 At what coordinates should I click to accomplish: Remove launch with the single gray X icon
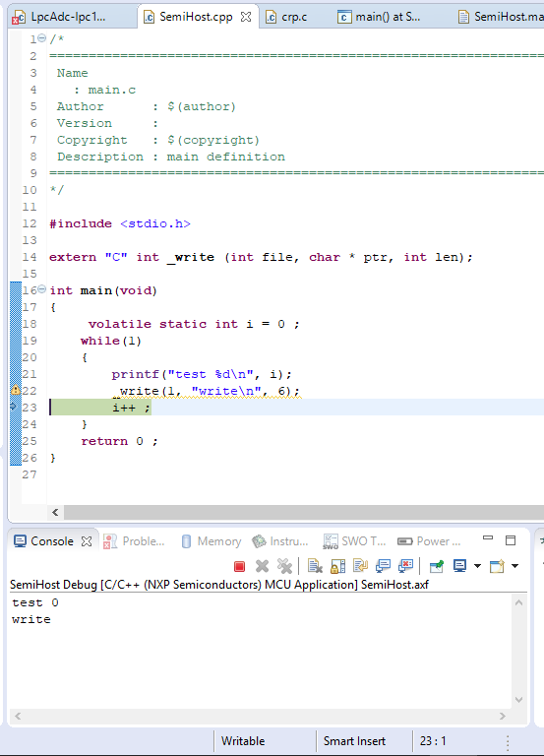262,566
